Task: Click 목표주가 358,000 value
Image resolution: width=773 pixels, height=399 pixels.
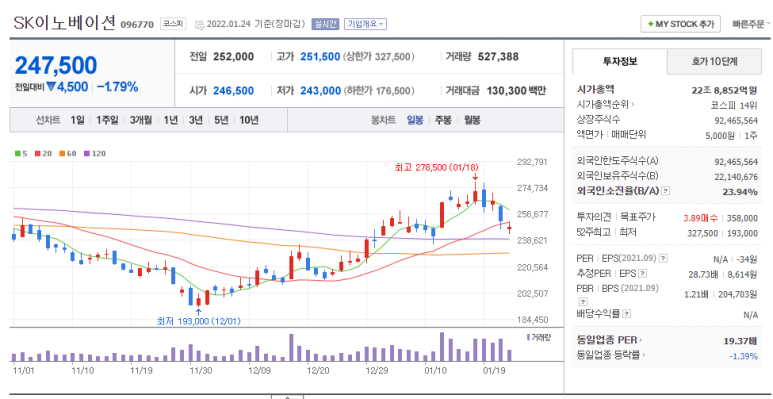Action: (x=742, y=218)
